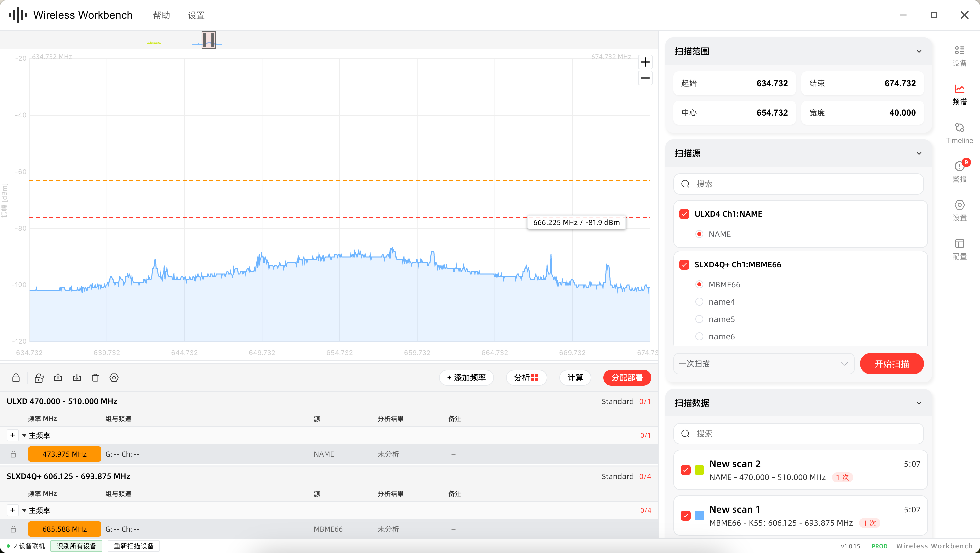Image resolution: width=980 pixels, height=553 pixels.
Task: Click the lock icon in frequency toolbar
Action: (x=16, y=378)
